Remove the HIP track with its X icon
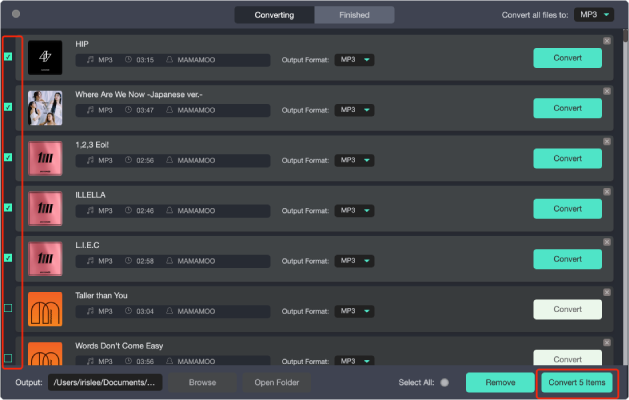The width and height of the screenshot is (629, 400). pyautogui.click(x=607, y=41)
